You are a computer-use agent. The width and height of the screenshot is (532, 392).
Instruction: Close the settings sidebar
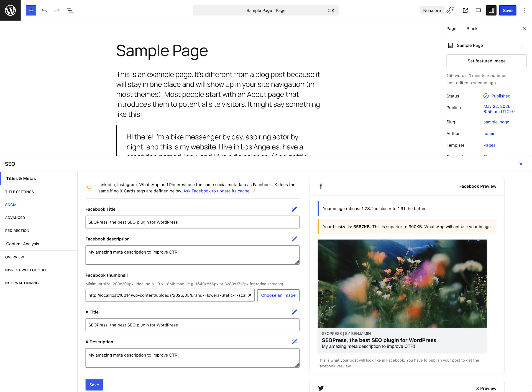[x=524, y=29]
